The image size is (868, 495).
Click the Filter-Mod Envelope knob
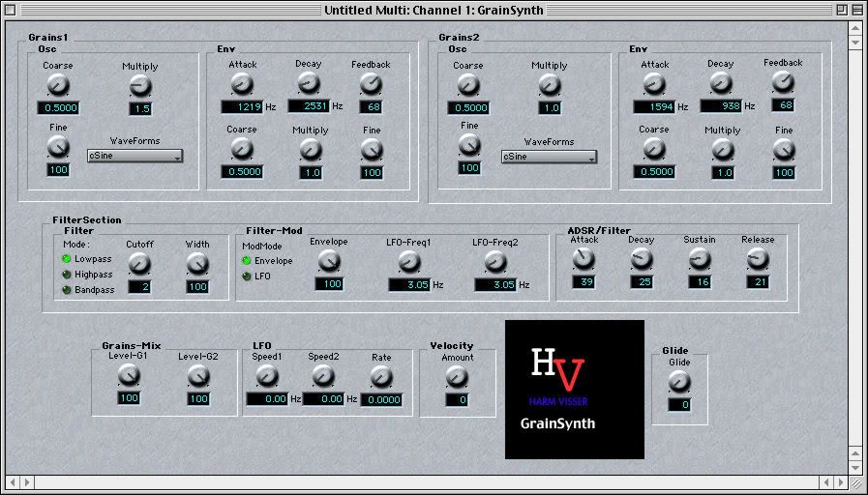point(329,261)
